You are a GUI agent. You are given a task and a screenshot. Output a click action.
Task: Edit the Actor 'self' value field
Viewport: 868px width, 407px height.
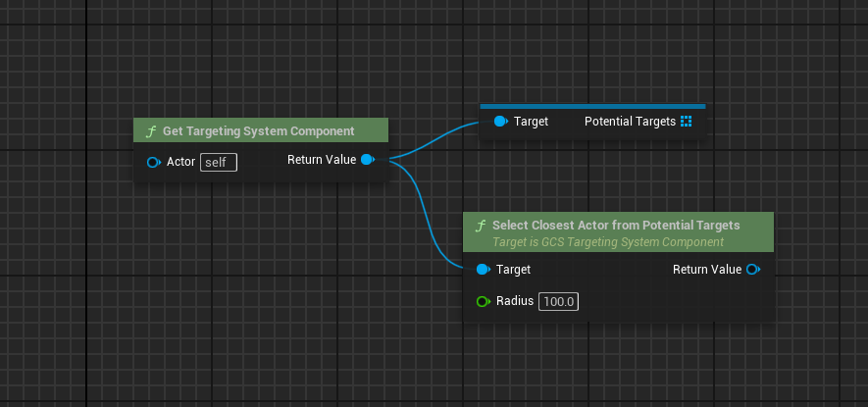219,163
